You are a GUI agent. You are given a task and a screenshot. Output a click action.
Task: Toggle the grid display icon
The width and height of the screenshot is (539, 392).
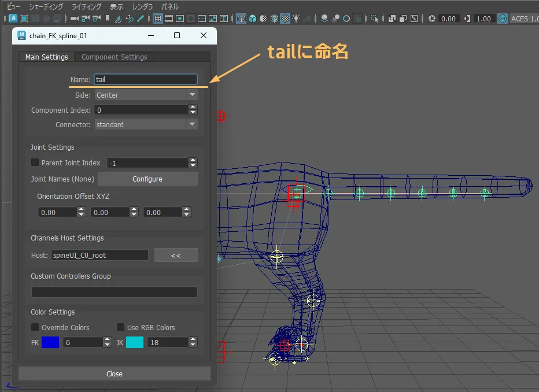157,19
